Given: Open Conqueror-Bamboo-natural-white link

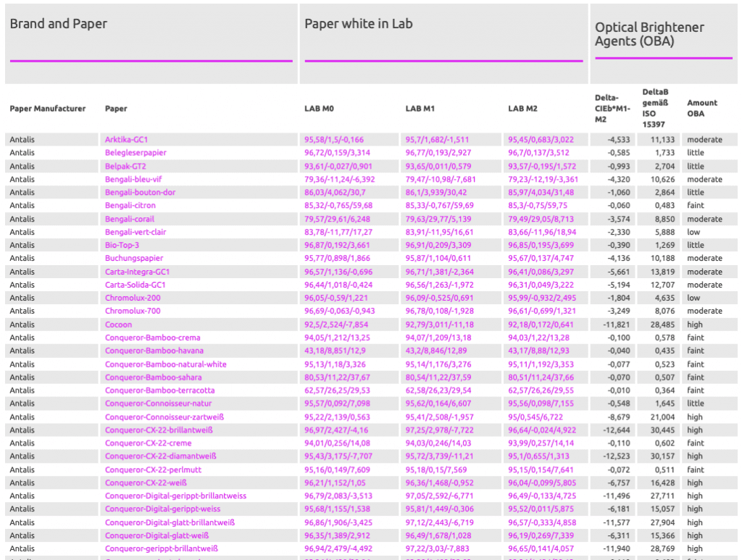Looking at the screenshot, I should [166, 364].
